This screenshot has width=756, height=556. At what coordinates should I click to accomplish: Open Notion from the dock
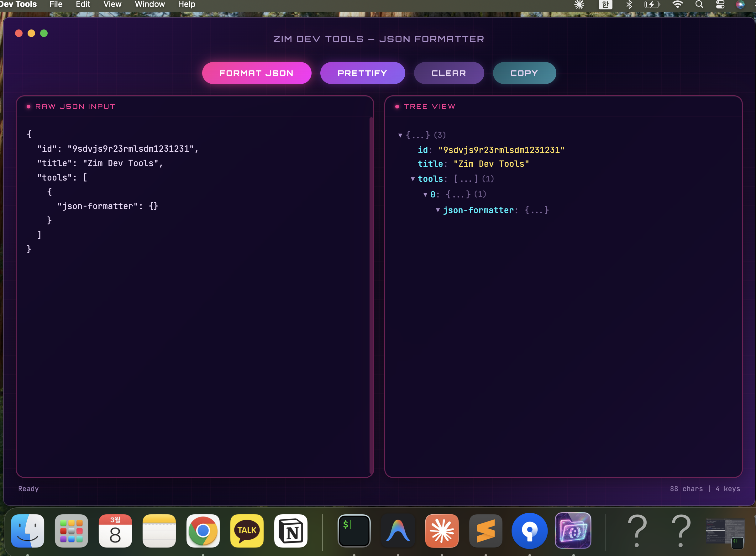point(291,530)
